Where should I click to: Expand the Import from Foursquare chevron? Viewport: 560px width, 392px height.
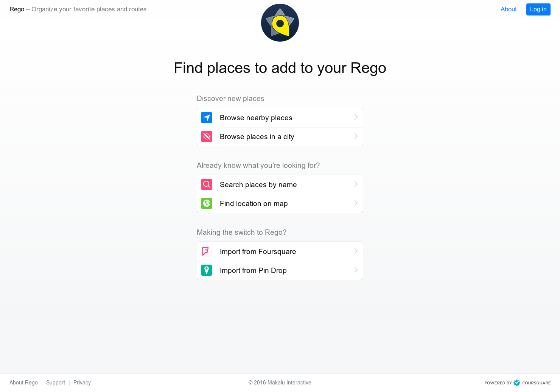click(x=356, y=251)
